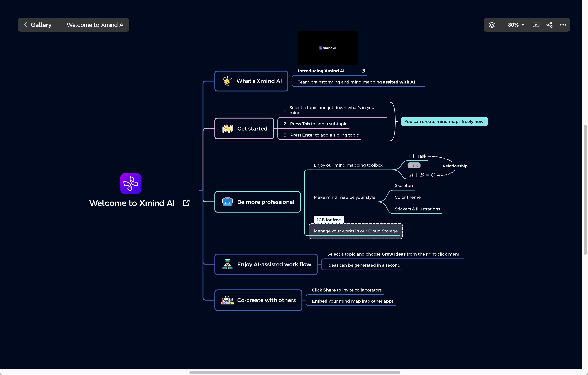Viewport: 588px width, 375px height.
Task: Open the 80% zoom dropdown
Action: tap(516, 25)
